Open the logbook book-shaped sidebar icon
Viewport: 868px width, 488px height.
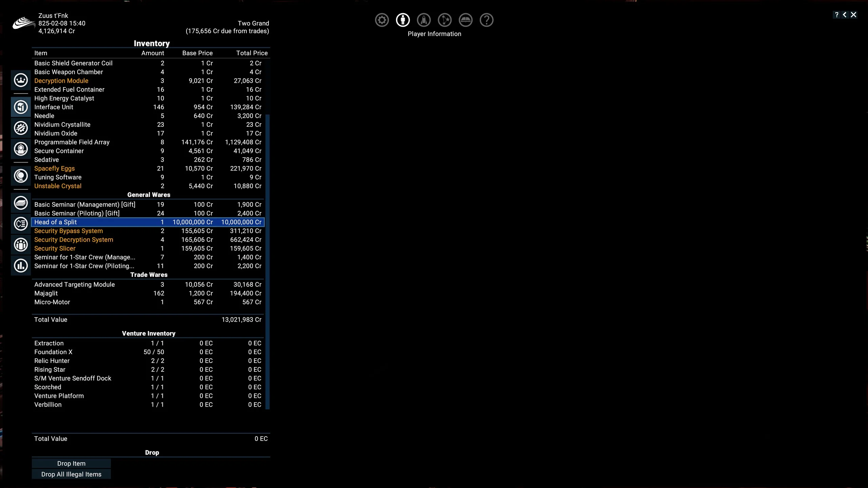pos(21,203)
